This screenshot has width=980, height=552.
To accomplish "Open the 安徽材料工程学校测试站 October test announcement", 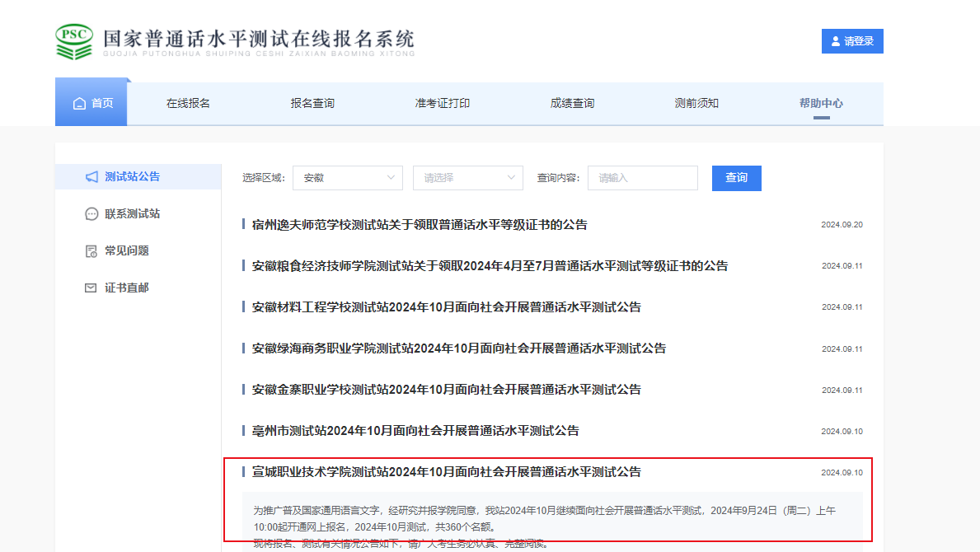I will pyautogui.click(x=446, y=307).
